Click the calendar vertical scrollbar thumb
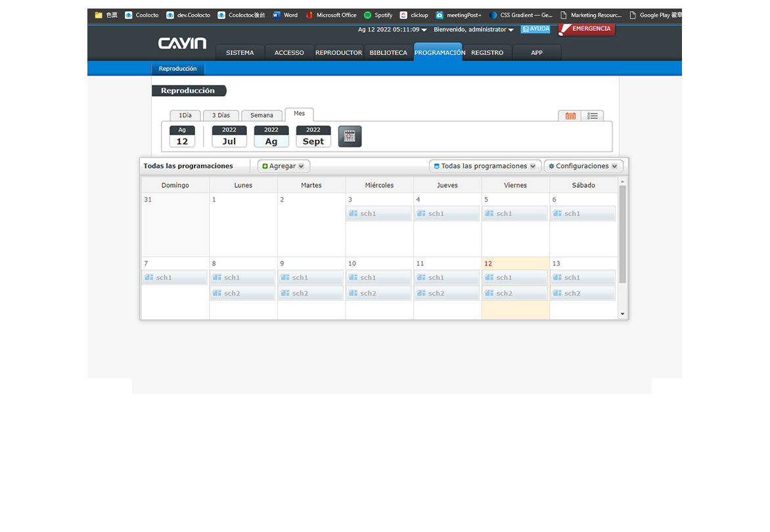This screenshot has width=770, height=532. (622, 234)
